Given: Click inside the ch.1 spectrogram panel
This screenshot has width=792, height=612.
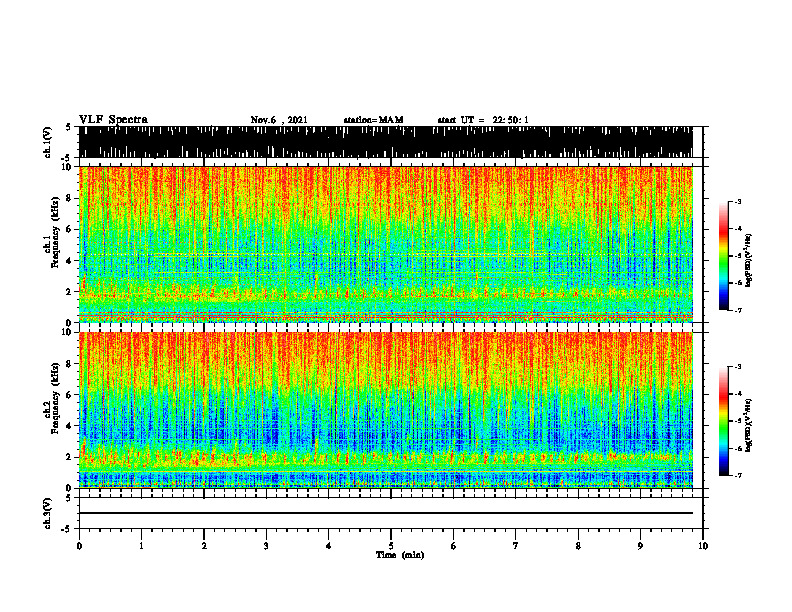Looking at the screenshot, I should pos(386,244).
